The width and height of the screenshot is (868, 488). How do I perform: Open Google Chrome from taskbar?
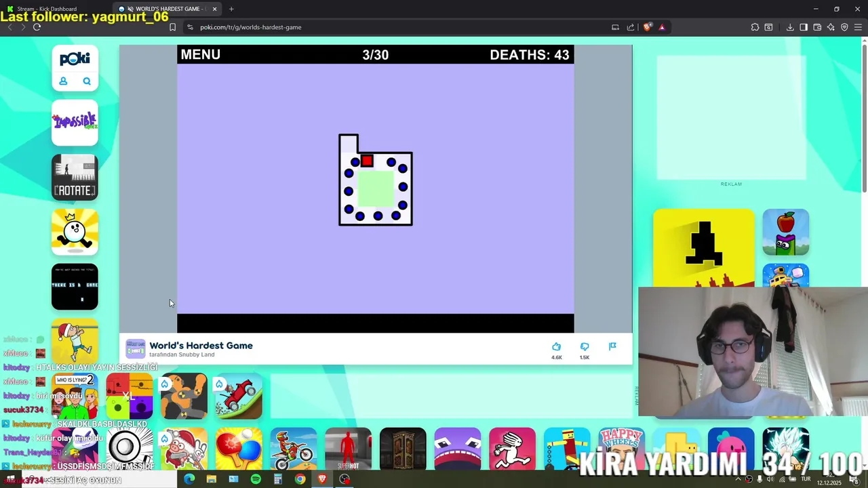point(300,479)
